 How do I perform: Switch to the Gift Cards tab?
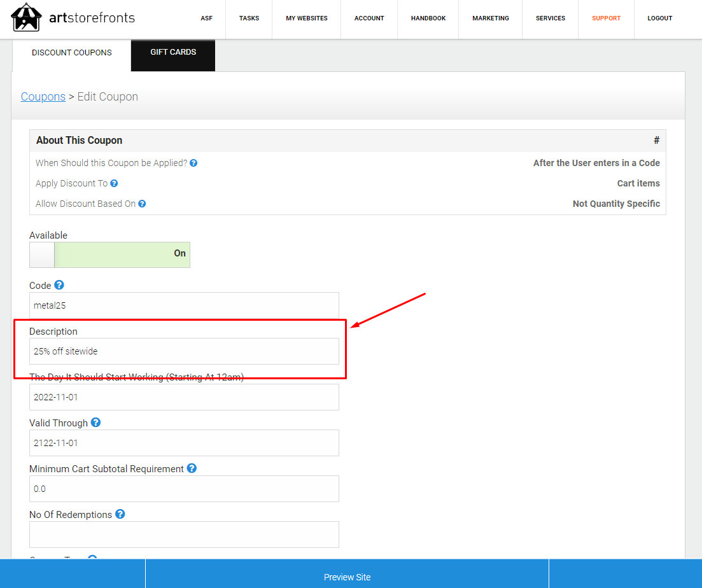point(172,52)
